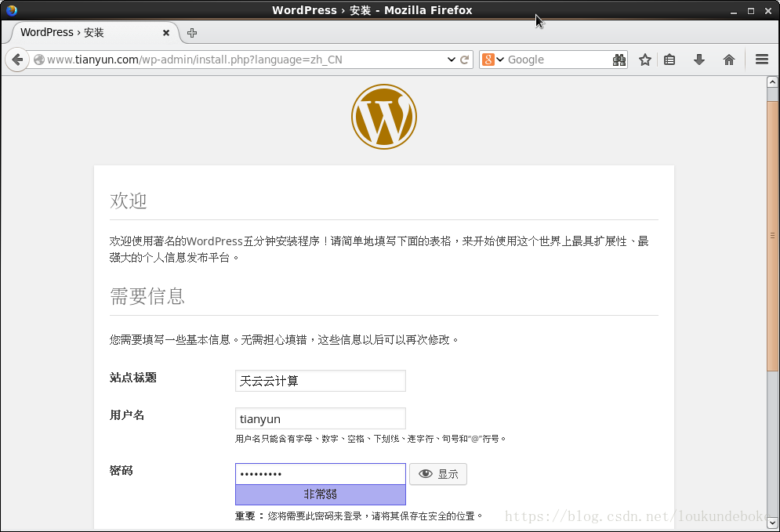Open the URL history dropdown arrow

point(452,60)
